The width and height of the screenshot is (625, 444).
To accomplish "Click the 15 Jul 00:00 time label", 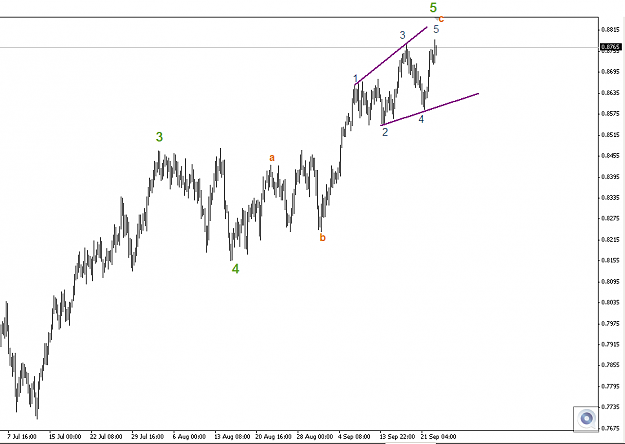I will click(65, 436).
